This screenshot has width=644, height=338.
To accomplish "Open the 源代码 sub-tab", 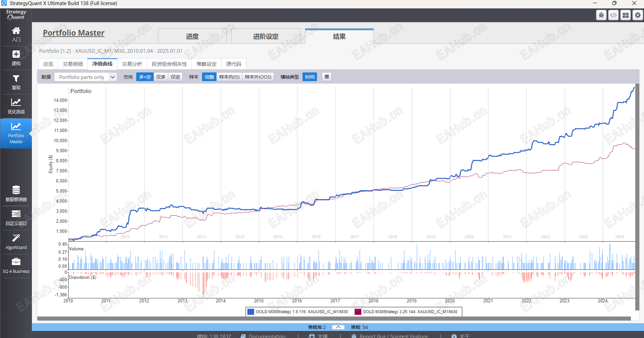I will 233,64.
